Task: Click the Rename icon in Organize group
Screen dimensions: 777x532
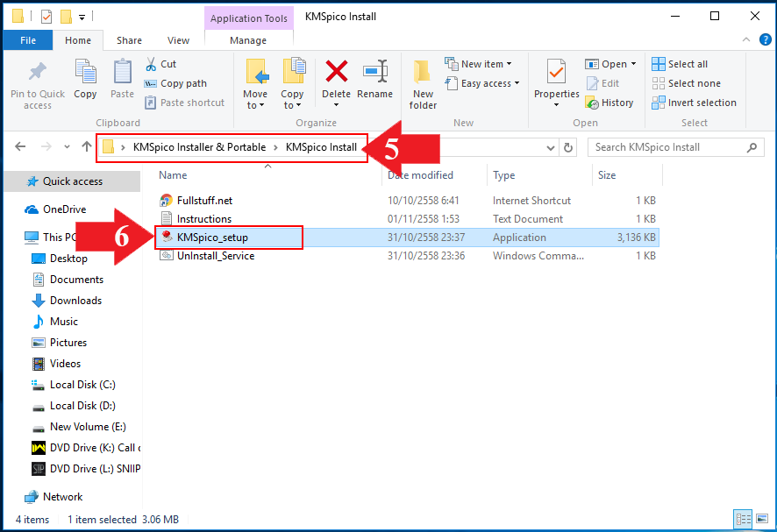Action: pyautogui.click(x=374, y=71)
